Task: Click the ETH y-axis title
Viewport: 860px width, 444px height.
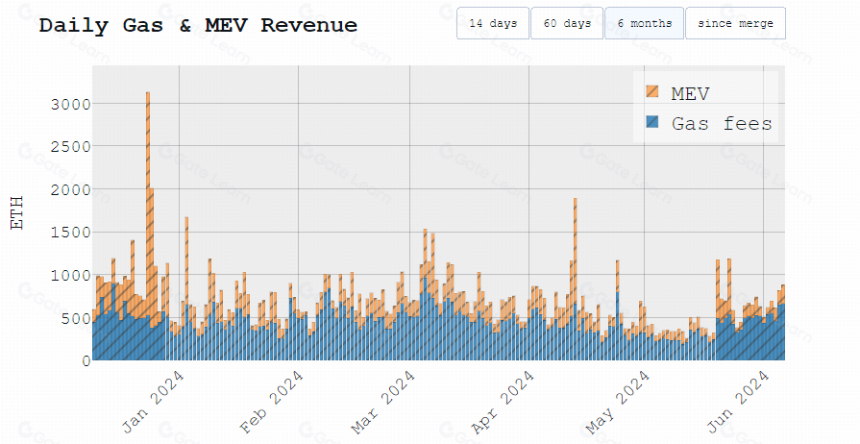Action: tap(18, 213)
